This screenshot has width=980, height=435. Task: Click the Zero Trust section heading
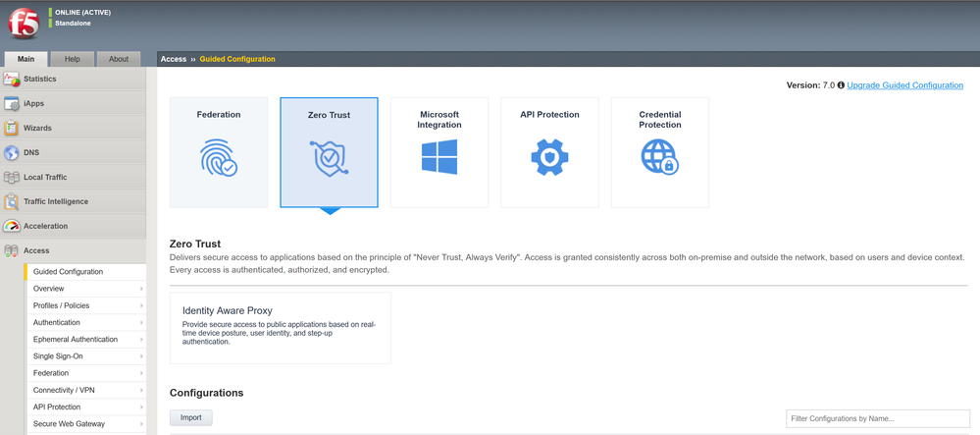pyautogui.click(x=195, y=244)
